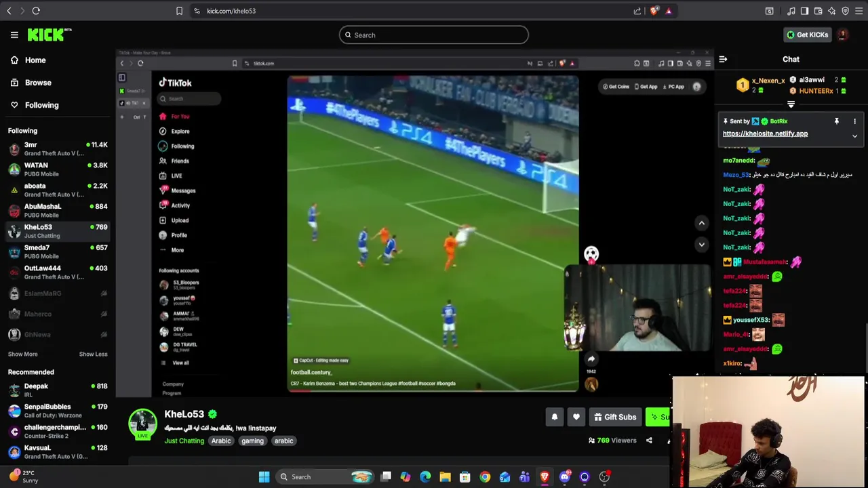Click the youssefX53 username in chat
This screenshot has height=488, width=868.
click(751, 320)
